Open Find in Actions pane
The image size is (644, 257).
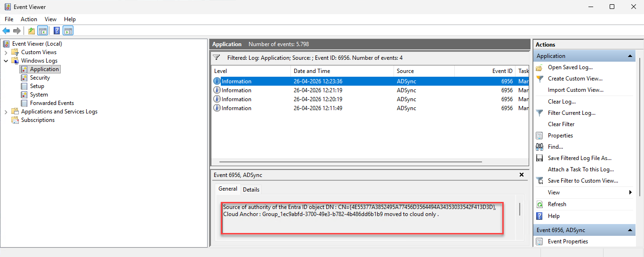tap(555, 147)
